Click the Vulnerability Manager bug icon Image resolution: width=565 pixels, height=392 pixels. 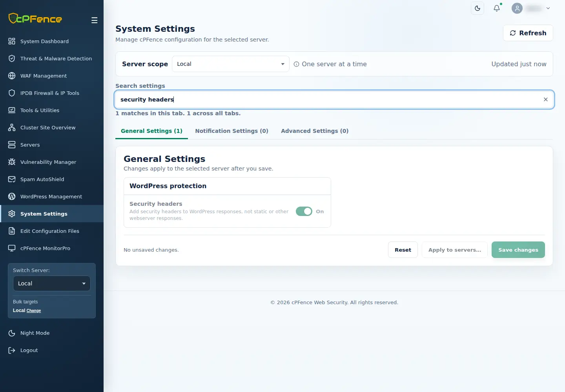(12, 162)
